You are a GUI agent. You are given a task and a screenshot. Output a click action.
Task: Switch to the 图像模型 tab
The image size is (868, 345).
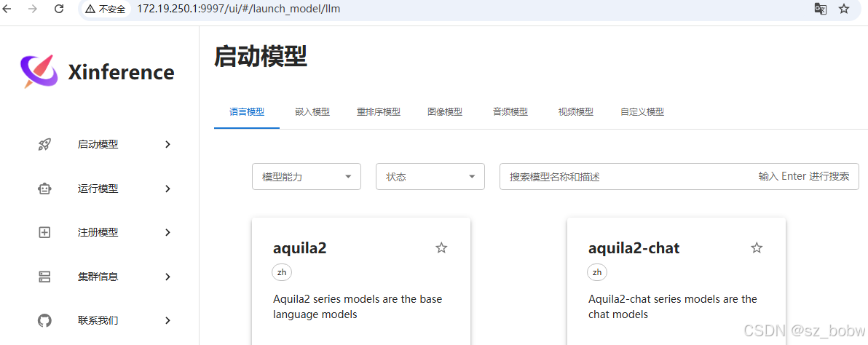click(x=445, y=112)
